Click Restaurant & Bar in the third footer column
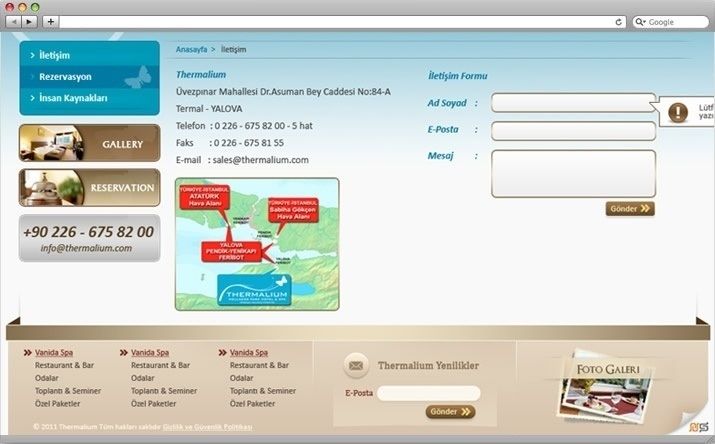This screenshot has width=715, height=444. coord(259,365)
